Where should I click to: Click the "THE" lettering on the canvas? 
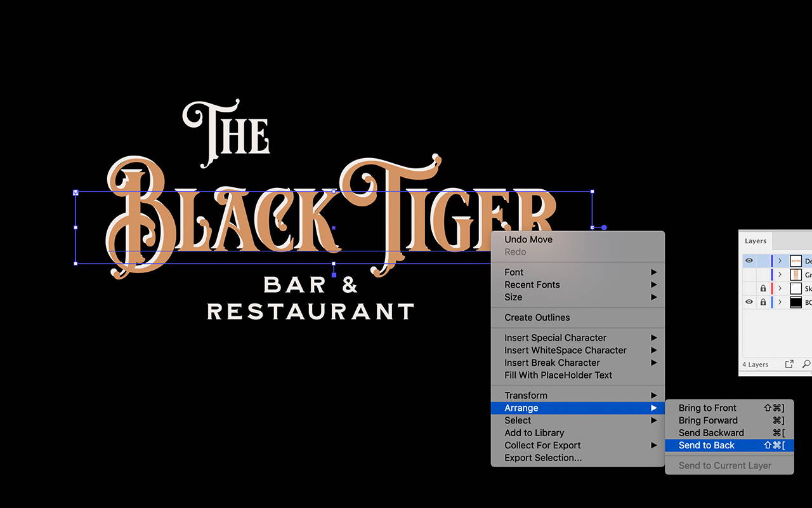[226, 133]
